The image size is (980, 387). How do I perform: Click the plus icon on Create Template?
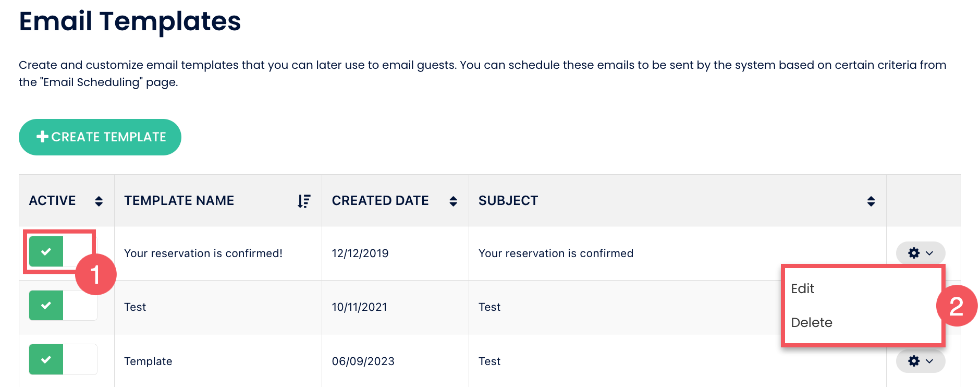(42, 137)
